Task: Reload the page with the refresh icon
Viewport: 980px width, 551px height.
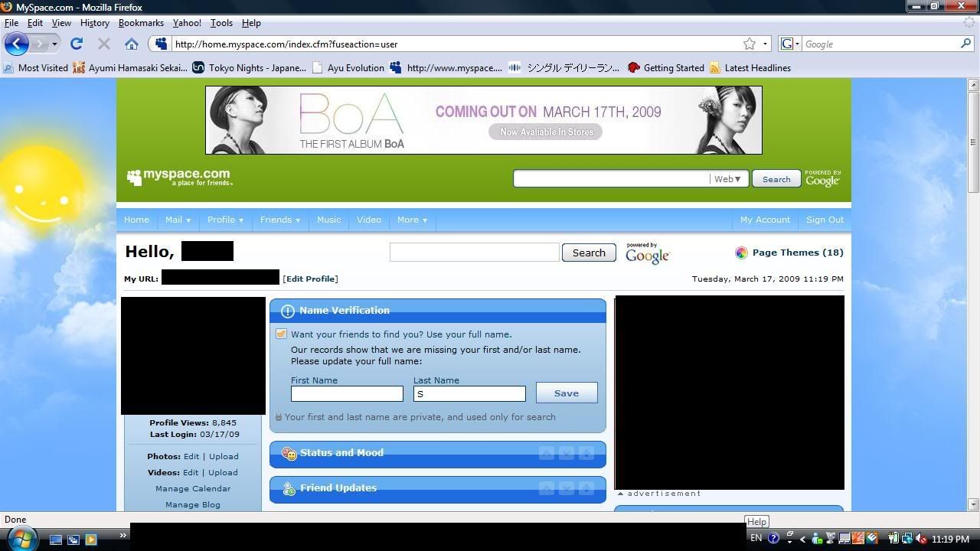Action: tap(77, 44)
